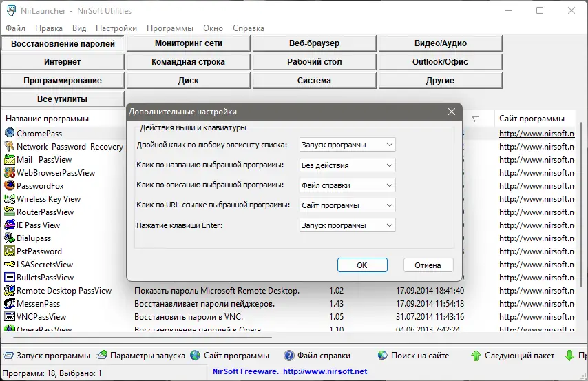The image size is (588, 381).
Task: Open the Нажатие клавиши Enter dropdown
Action: (x=347, y=225)
